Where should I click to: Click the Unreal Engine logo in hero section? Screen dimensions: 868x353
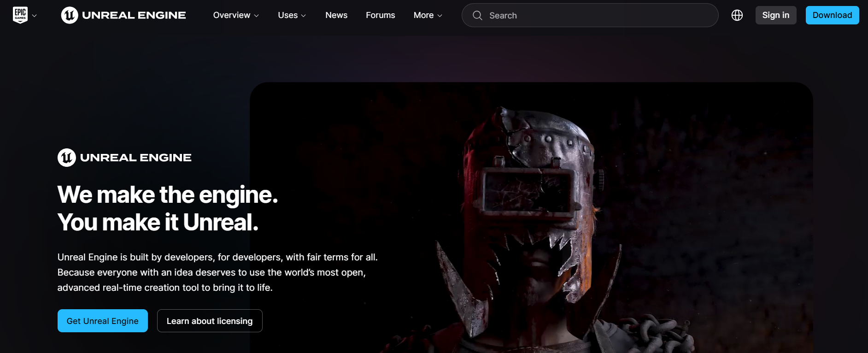click(124, 158)
